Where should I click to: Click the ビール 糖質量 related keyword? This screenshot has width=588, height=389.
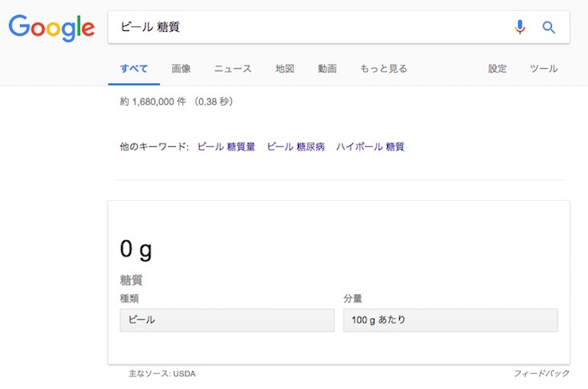pyautogui.click(x=226, y=146)
